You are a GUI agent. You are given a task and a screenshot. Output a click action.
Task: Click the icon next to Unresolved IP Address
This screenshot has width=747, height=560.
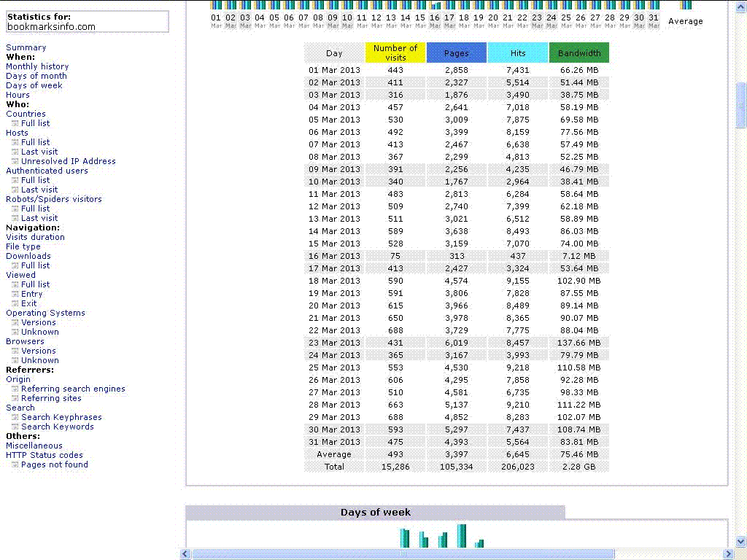[15, 162]
